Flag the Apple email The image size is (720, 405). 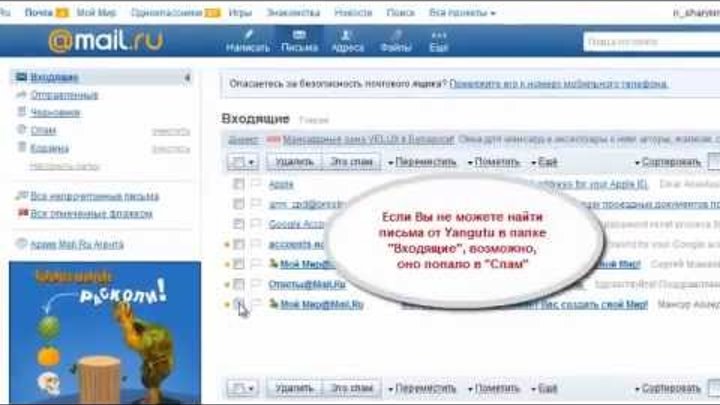pos(256,184)
